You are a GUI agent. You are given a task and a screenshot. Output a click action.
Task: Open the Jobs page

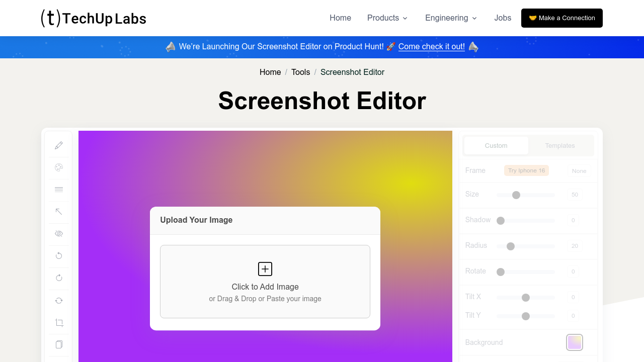point(503,18)
